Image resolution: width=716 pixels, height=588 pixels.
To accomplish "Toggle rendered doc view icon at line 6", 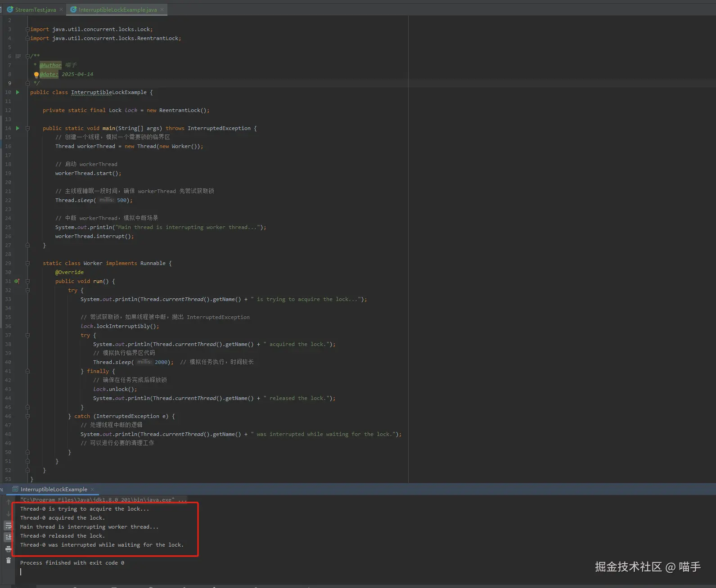I will [18, 56].
